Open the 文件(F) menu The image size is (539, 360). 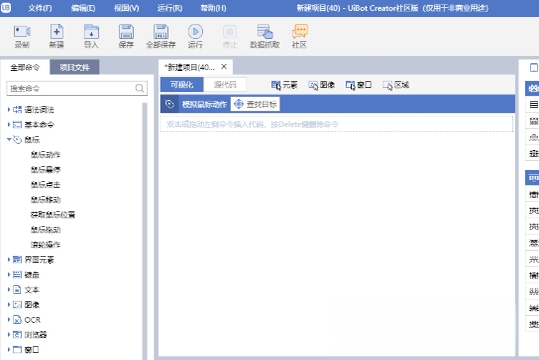(40, 8)
